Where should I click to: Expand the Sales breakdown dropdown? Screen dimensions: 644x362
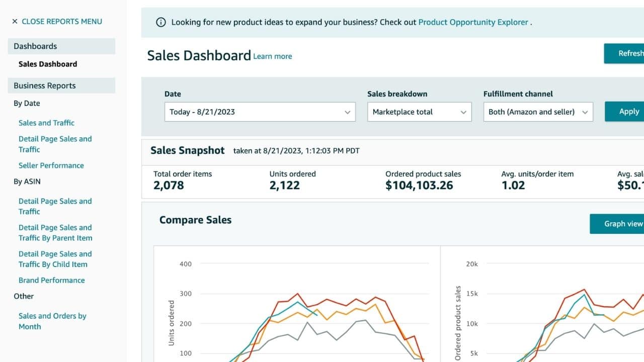[x=419, y=112]
